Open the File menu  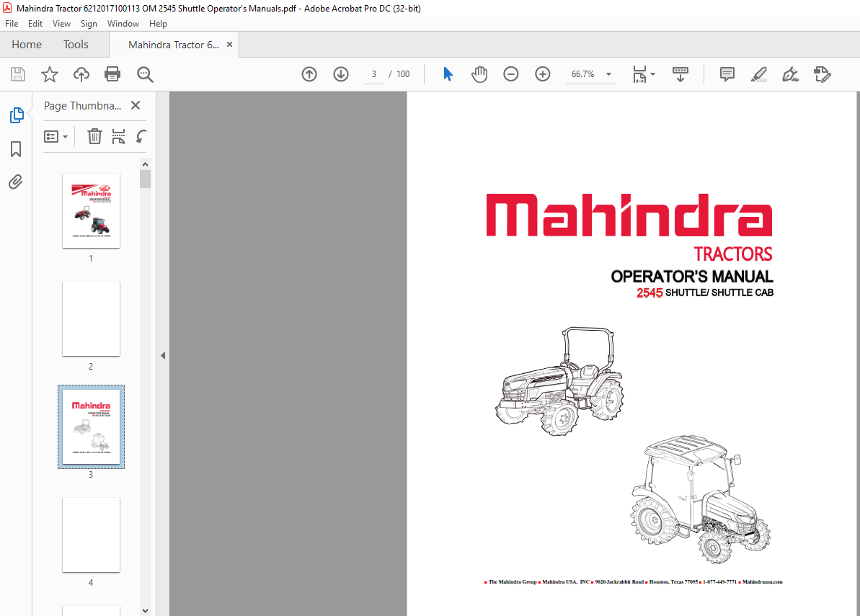click(x=12, y=24)
